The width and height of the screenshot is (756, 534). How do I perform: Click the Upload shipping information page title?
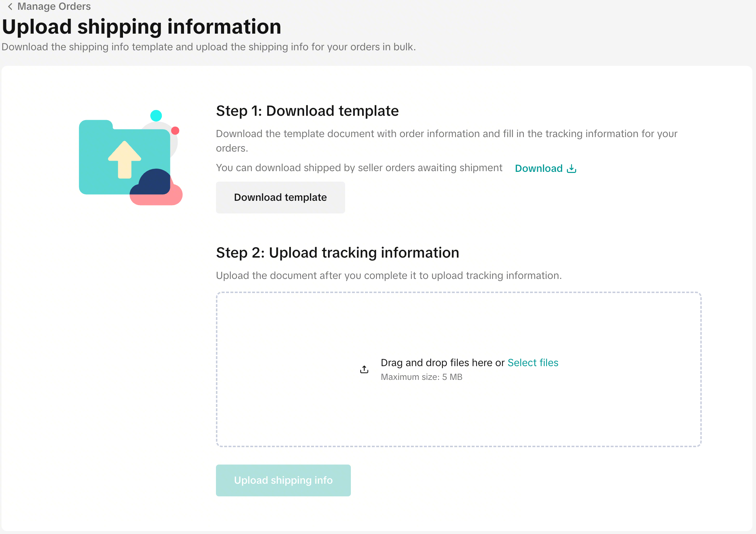point(141,27)
